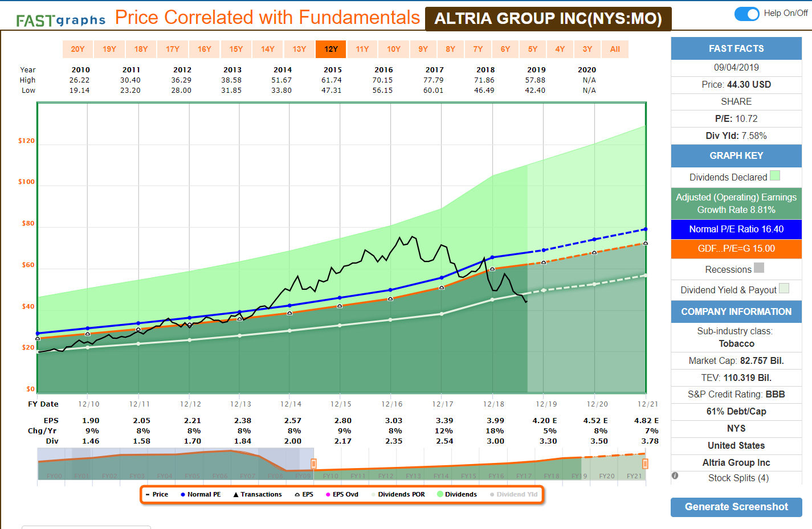The image size is (812, 529).
Task: Select the 18Y time range tab
Action: (x=141, y=49)
